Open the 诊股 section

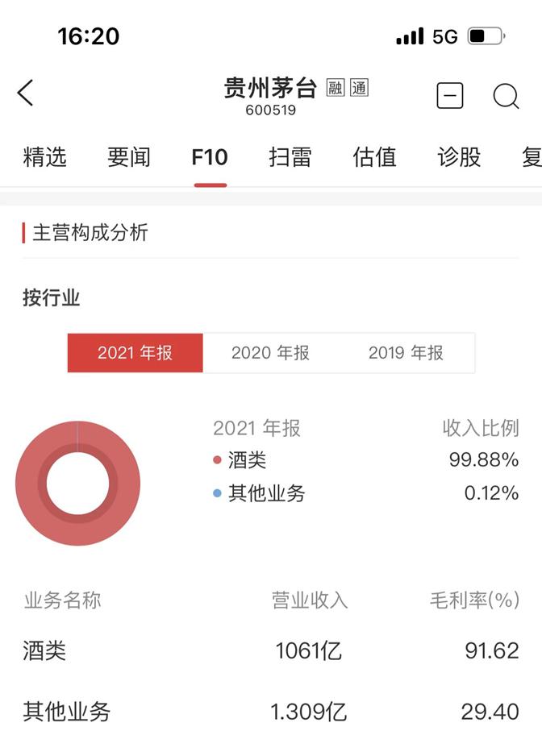456,158
